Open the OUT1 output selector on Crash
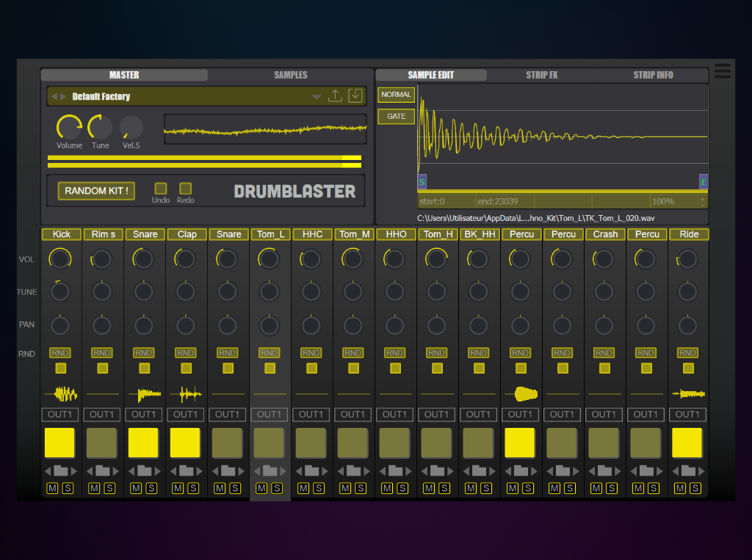 coord(604,415)
